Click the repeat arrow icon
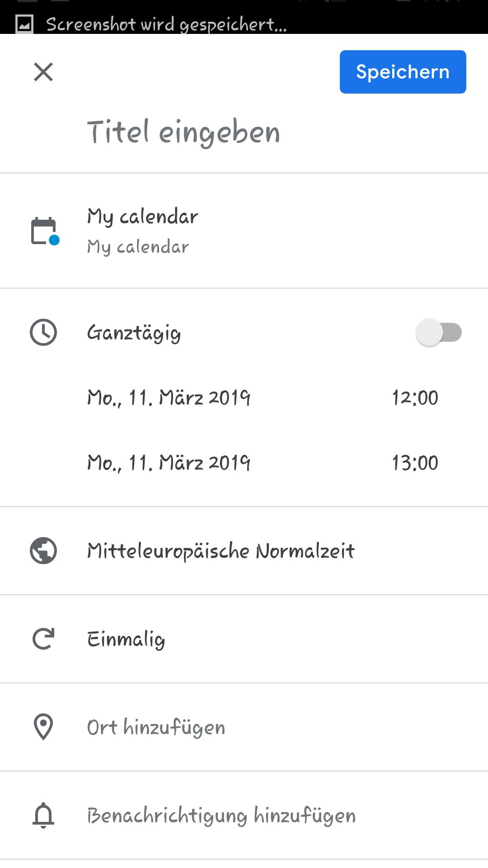The image size is (488, 868). tap(43, 639)
